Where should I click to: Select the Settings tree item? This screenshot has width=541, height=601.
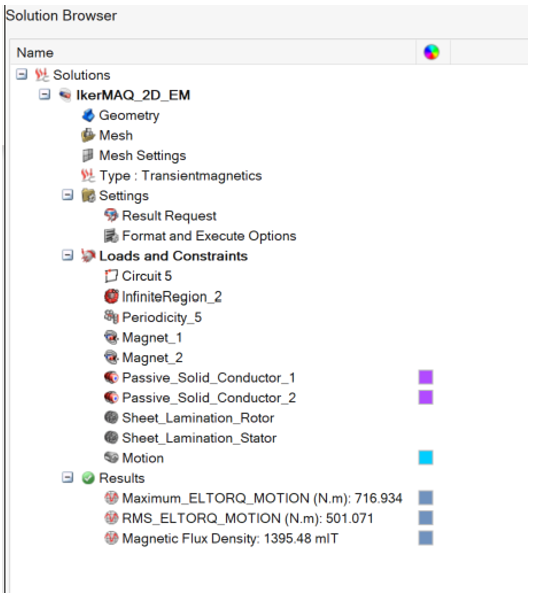click(x=124, y=196)
